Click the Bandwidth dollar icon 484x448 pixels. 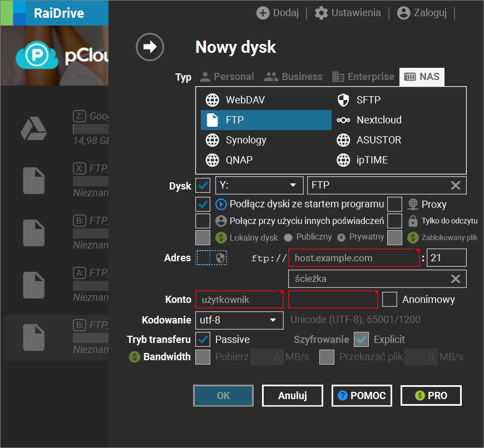[x=134, y=357]
